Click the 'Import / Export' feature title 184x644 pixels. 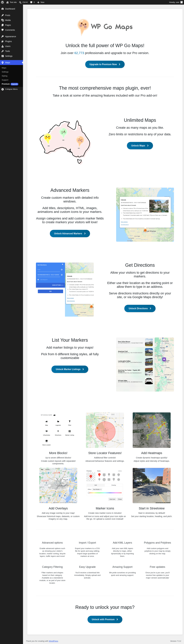click(x=87, y=543)
